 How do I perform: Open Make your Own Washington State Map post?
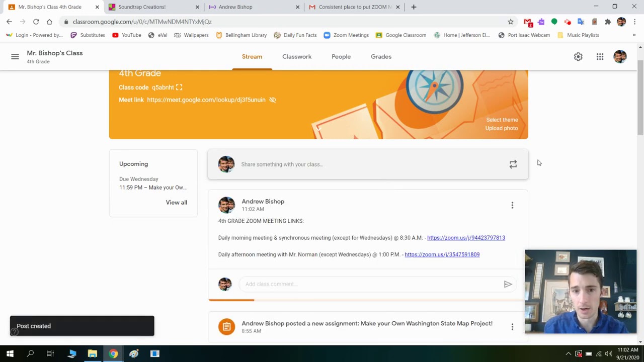click(367, 323)
